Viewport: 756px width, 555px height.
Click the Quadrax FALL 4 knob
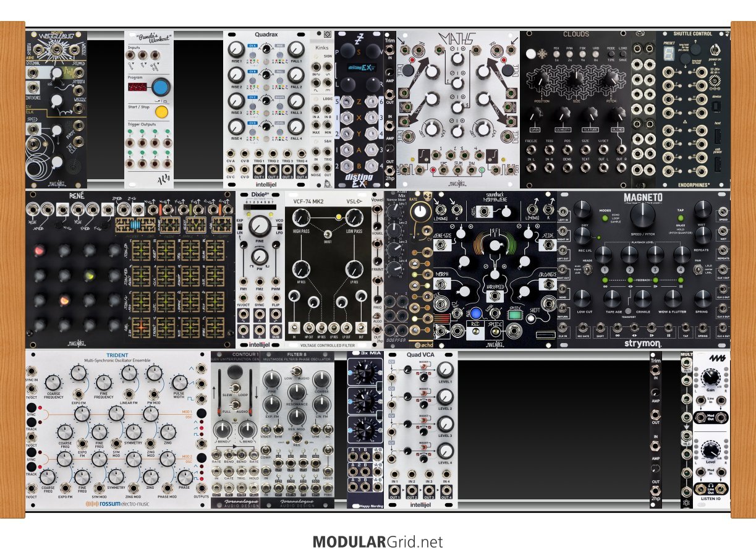[x=295, y=125]
